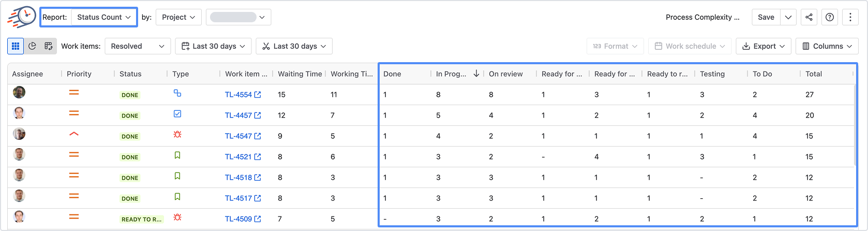This screenshot has height=231, width=868.
Task: Click the READY TO R... status badge
Action: pos(141,219)
